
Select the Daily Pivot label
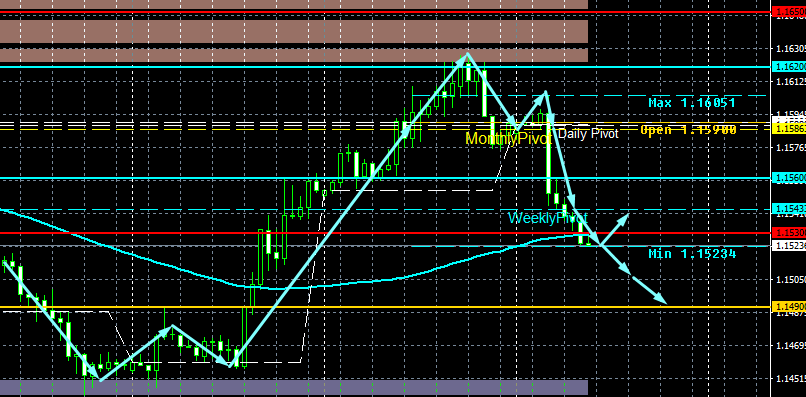coord(588,134)
